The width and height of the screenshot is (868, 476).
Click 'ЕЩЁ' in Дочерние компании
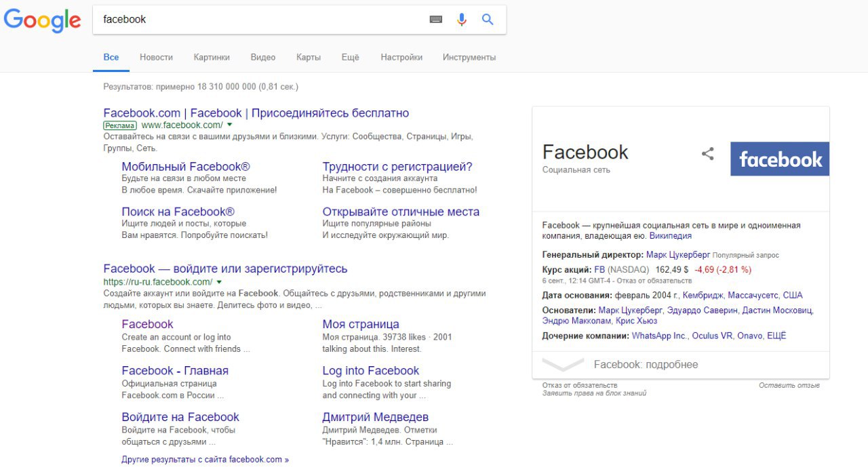[776, 336]
